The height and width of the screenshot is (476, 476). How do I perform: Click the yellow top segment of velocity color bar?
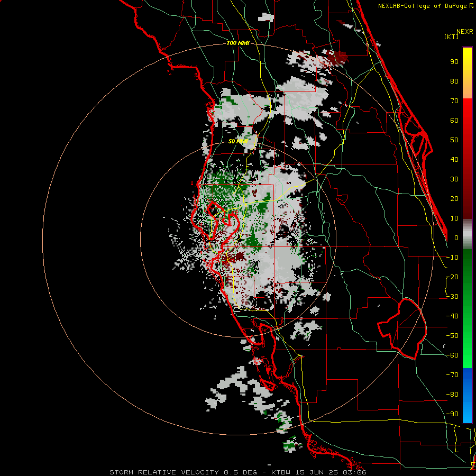pos(467,73)
